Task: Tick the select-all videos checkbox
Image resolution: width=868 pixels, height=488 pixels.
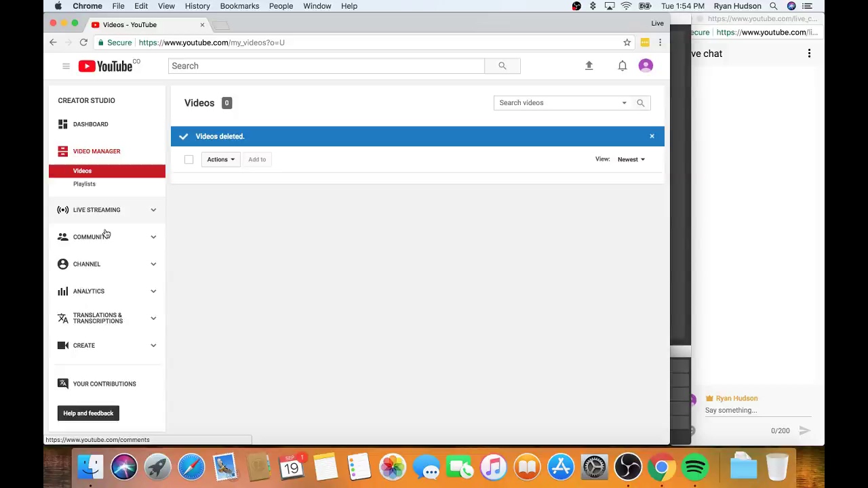Action: [189, 159]
